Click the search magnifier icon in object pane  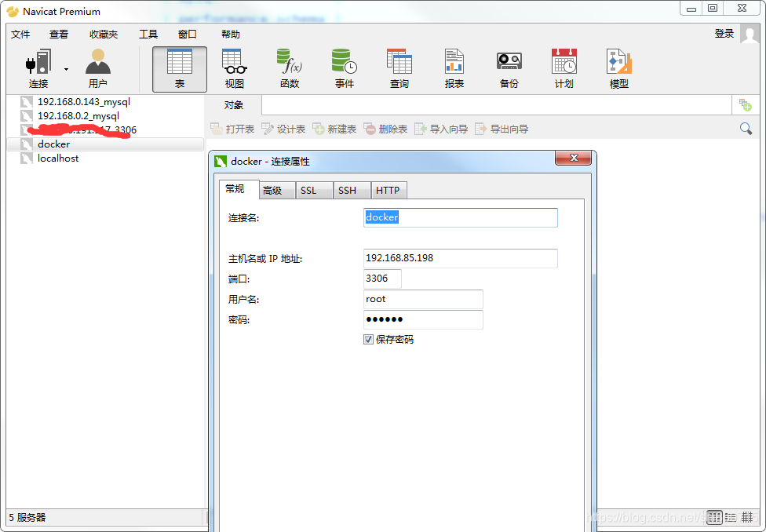pyautogui.click(x=746, y=129)
